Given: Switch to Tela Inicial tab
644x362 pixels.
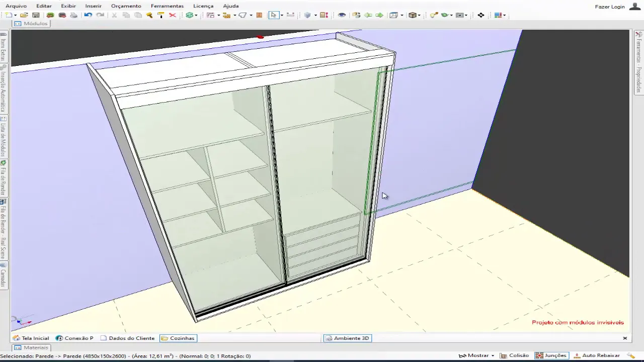Looking at the screenshot, I should click(x=31, y=338).
